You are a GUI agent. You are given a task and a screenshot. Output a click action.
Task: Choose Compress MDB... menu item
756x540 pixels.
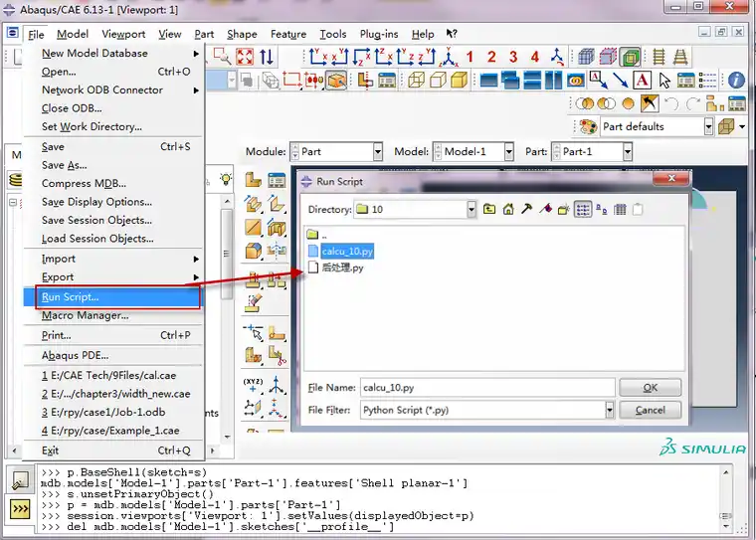(x=84, y=183)
